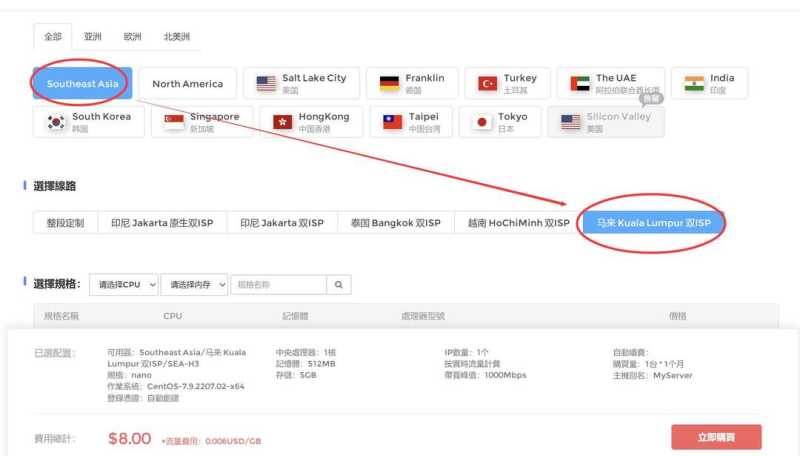The height and width of the screenshot is (456, 800).
Task: Open the 请选择CPU dropdown
Action: point(124,285)
